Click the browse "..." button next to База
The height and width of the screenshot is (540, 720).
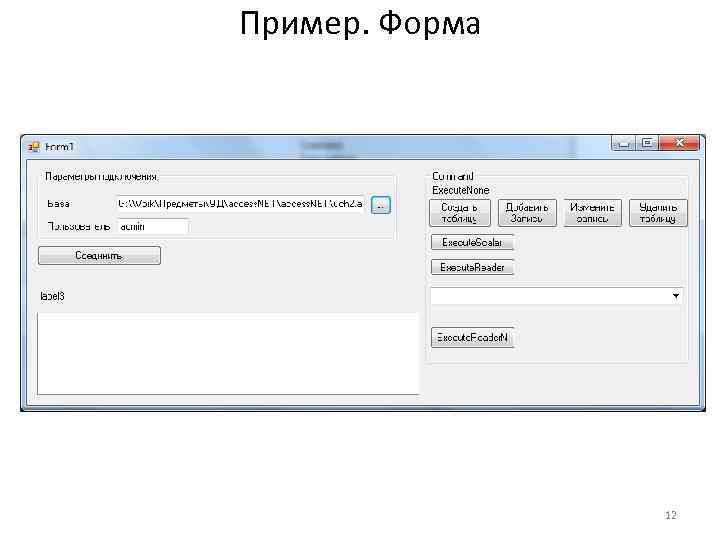coord(381,205)
